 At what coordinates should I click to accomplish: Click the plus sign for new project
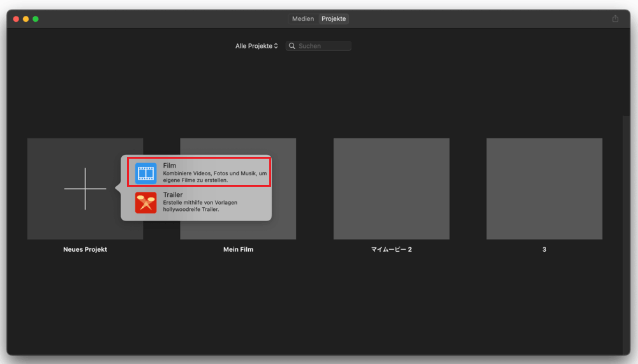[x=85, y=189]
